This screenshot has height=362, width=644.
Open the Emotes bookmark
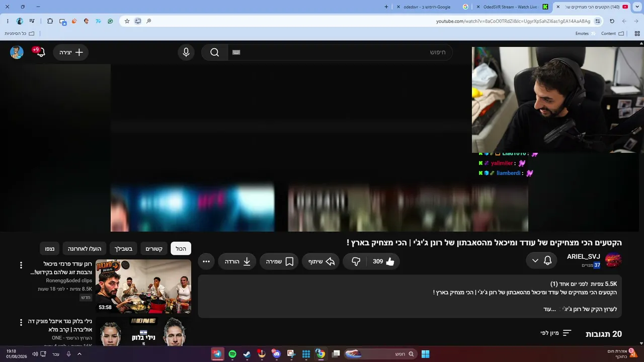585,34
